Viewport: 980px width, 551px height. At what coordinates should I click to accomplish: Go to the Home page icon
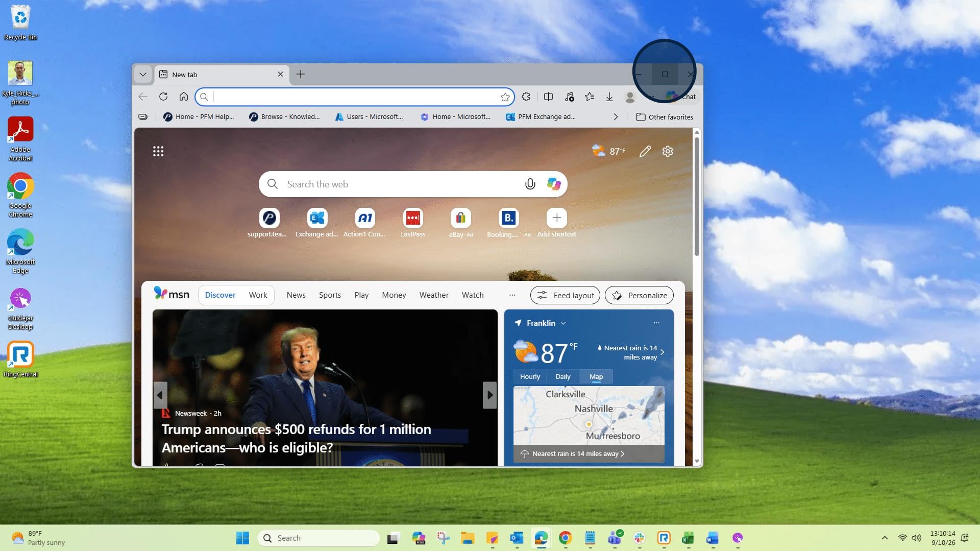[184, 97]
